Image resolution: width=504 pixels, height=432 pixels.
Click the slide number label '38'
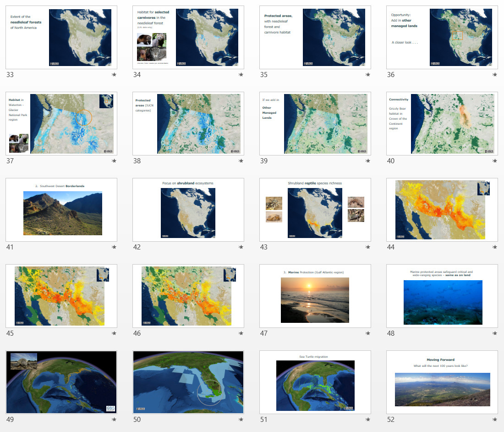click(137, 161)
